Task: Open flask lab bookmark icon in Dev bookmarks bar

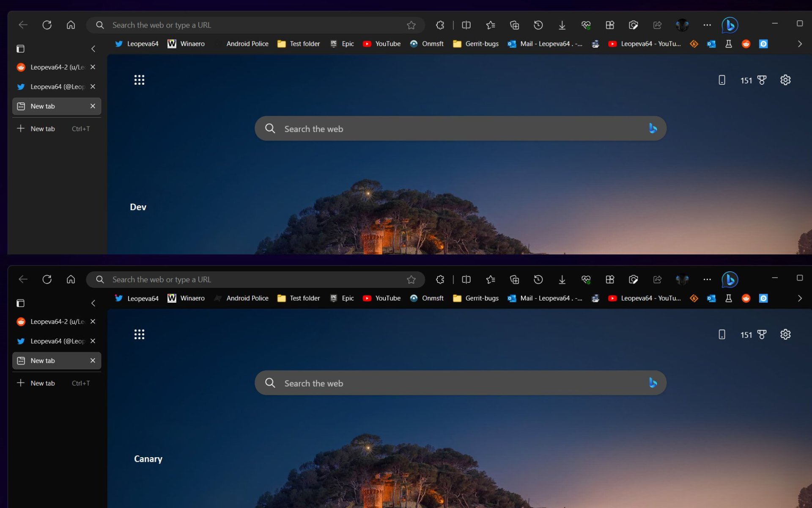Action: (x=729, y=44)
